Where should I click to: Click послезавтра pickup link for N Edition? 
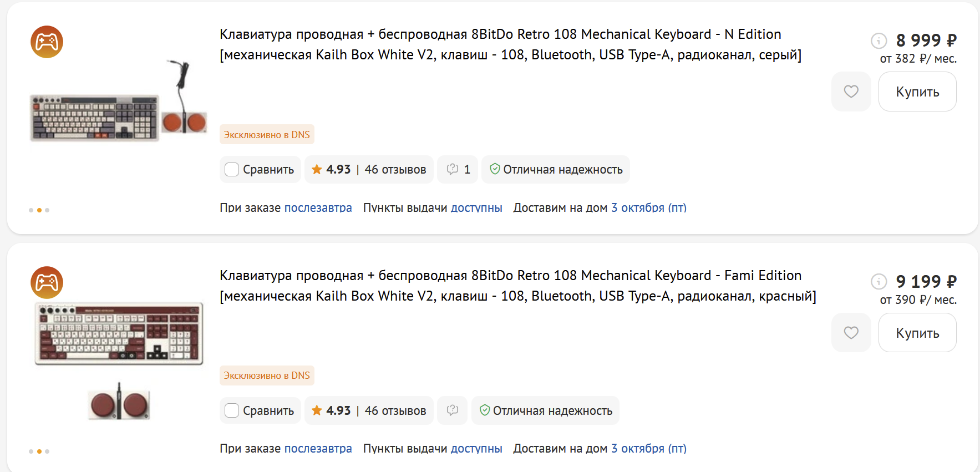pyautogui.click(x=318, y=208)
